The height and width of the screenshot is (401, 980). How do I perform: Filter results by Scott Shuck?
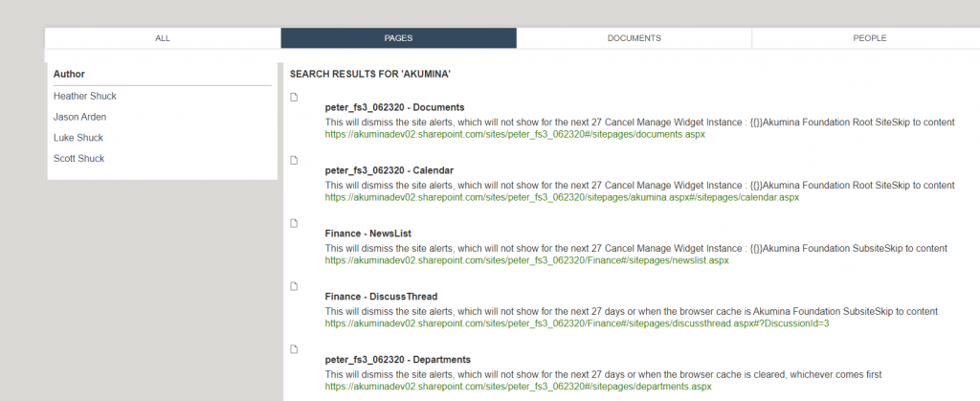[x=79, y=159]
